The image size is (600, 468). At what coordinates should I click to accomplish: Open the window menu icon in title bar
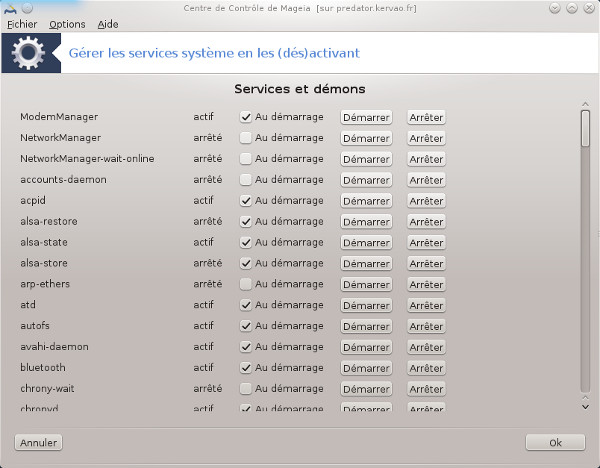10,8
